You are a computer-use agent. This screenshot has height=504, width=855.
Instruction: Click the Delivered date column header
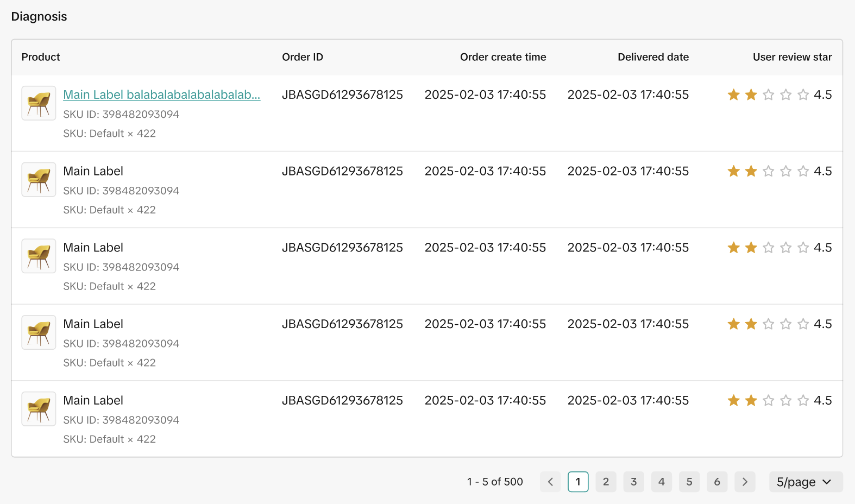click(x=653, y=57)
